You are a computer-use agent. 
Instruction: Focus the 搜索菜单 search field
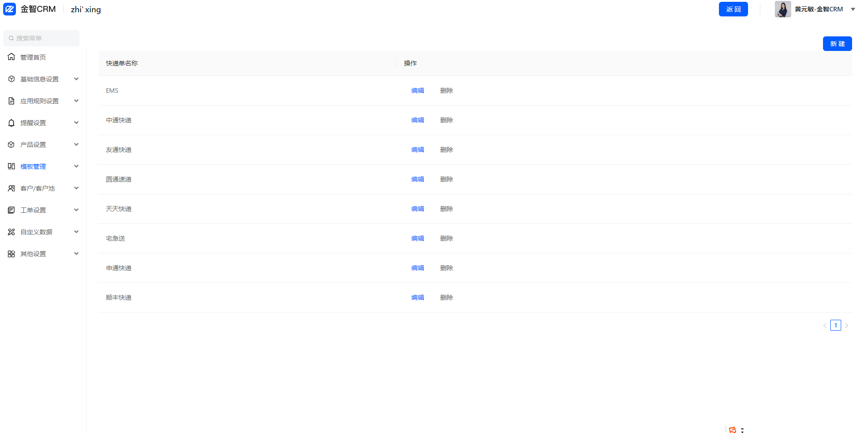(41, 38)
